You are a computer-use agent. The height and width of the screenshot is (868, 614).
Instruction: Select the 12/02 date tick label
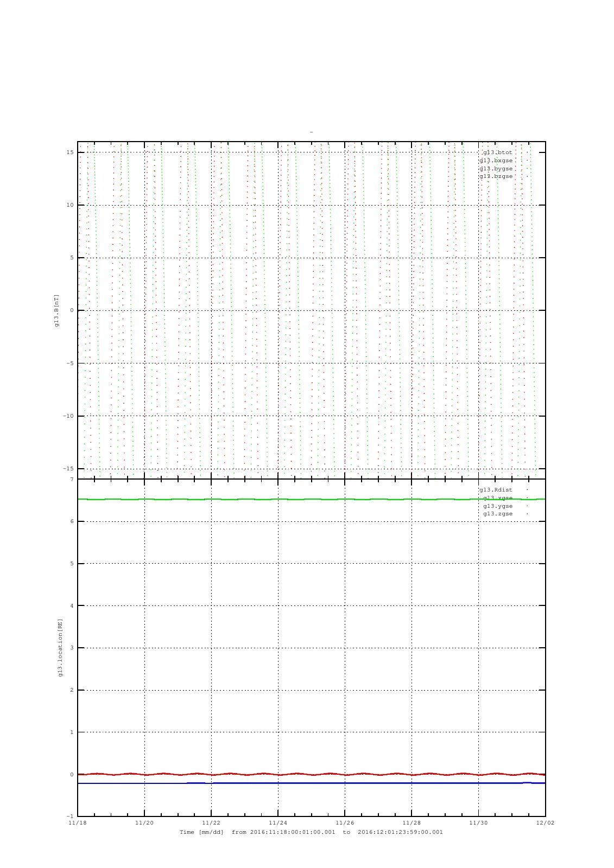coord(545,822)
